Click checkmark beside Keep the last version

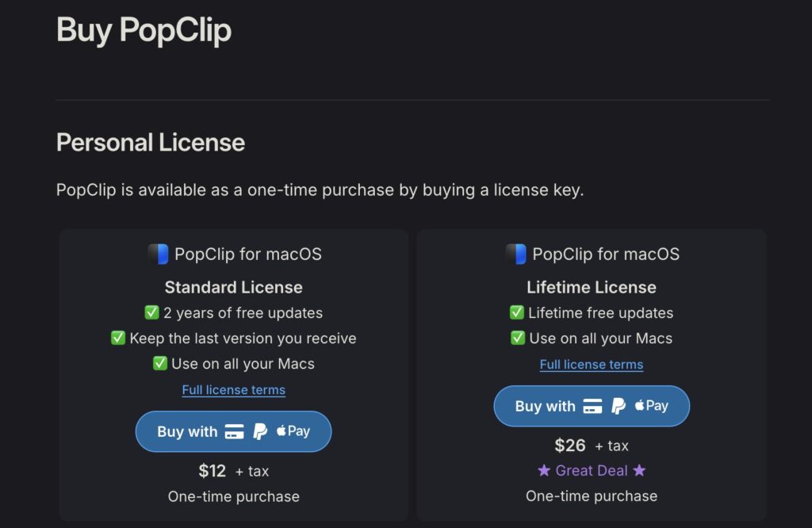pyautogui.click(x=118, y=339)
